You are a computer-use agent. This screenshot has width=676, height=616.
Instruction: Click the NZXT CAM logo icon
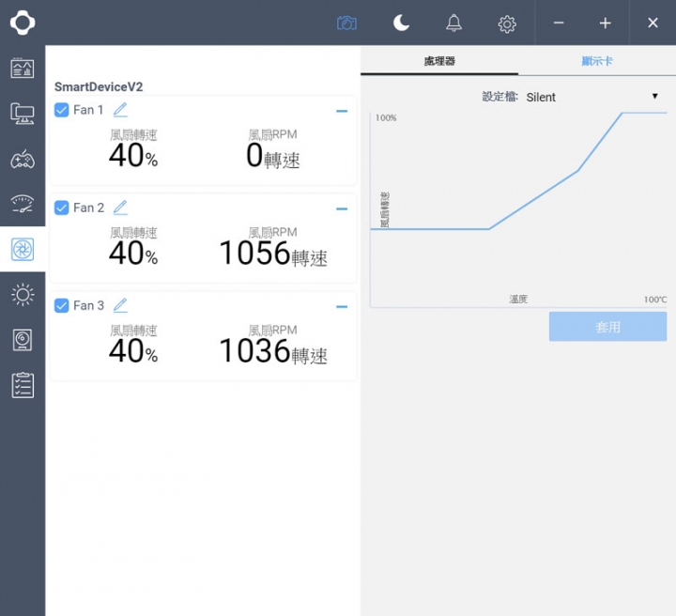point(23,23)
